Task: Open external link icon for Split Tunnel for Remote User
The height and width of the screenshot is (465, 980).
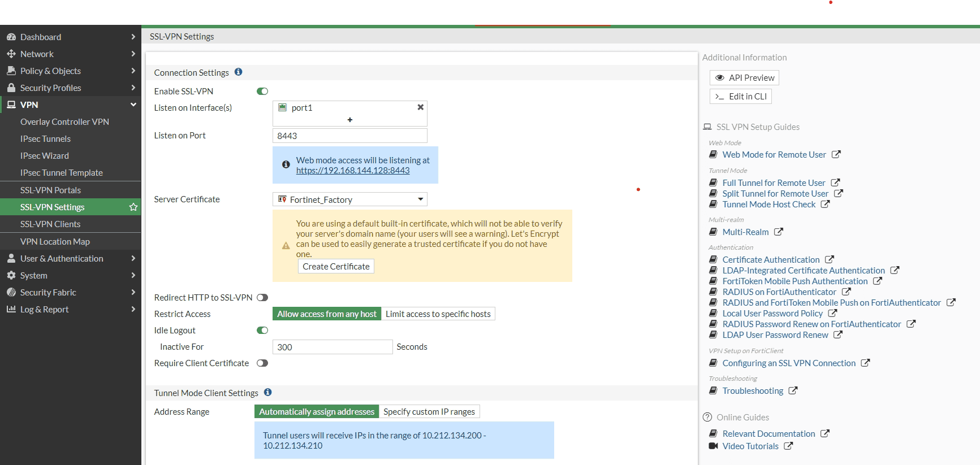Action: [839, 193]
